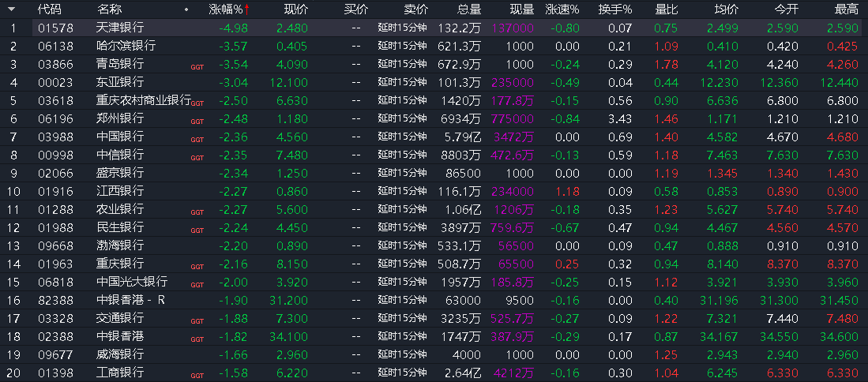Sort by 换手% column header
Screen dimensions: 868x382
(614, 9)
